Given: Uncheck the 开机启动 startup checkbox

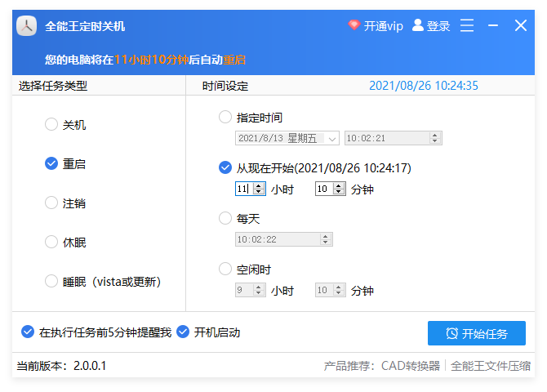Looking at the screenshot, I should tap(183, 332).
